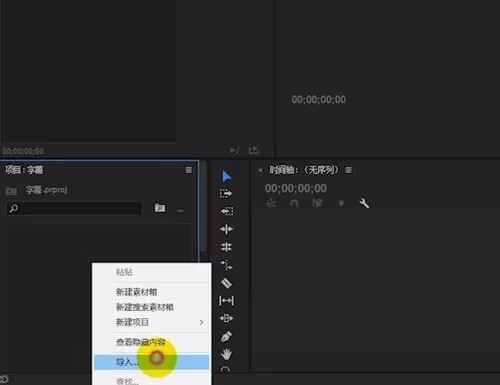Click source monitor timecode at bottom left
The image size is (500, 385).
(x=23, y=151)
